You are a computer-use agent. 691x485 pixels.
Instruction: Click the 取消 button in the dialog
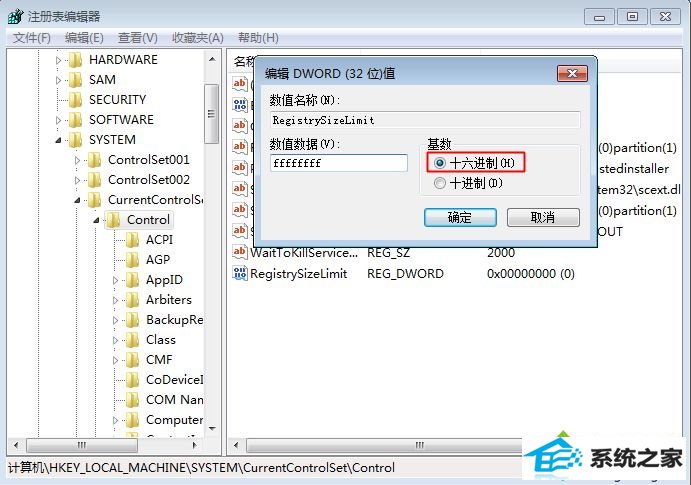click(x=543, y=218)
